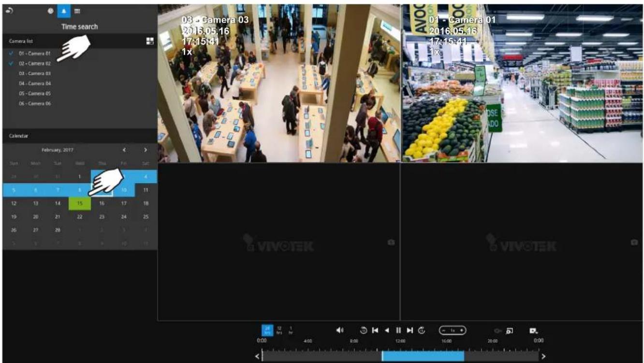The height and width of the screenshot is (363, 644).
Task: Play video in reverse
Action: coord(387,330)
